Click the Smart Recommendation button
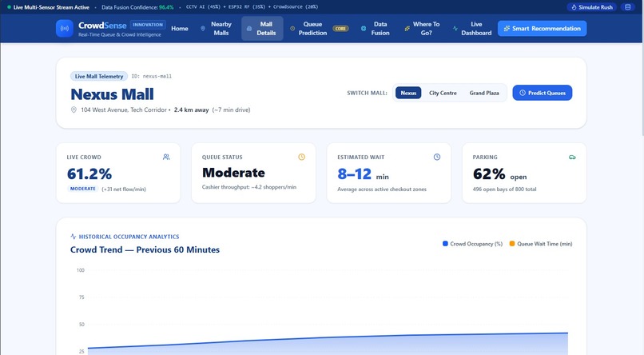The image size is (644, 355). 543,28
